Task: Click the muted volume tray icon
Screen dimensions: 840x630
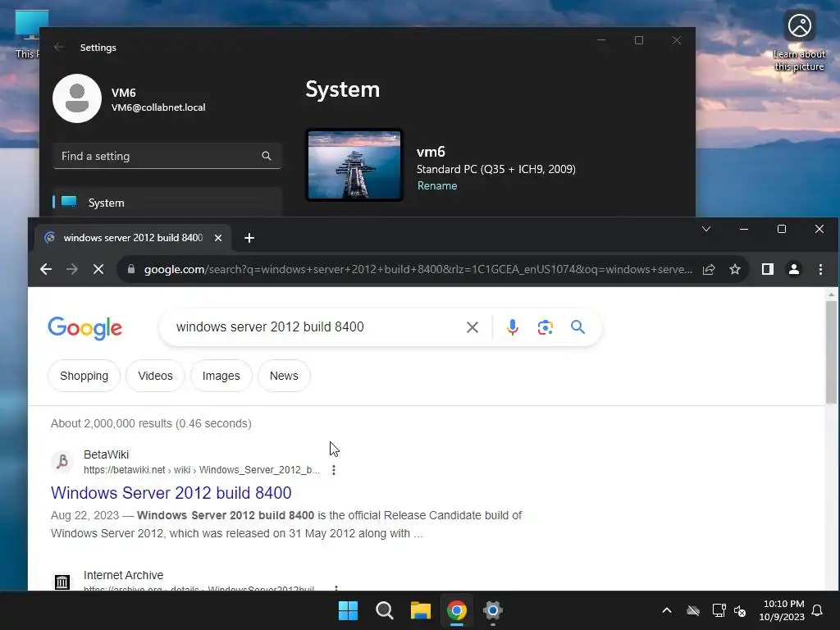Action: [740, 610]
